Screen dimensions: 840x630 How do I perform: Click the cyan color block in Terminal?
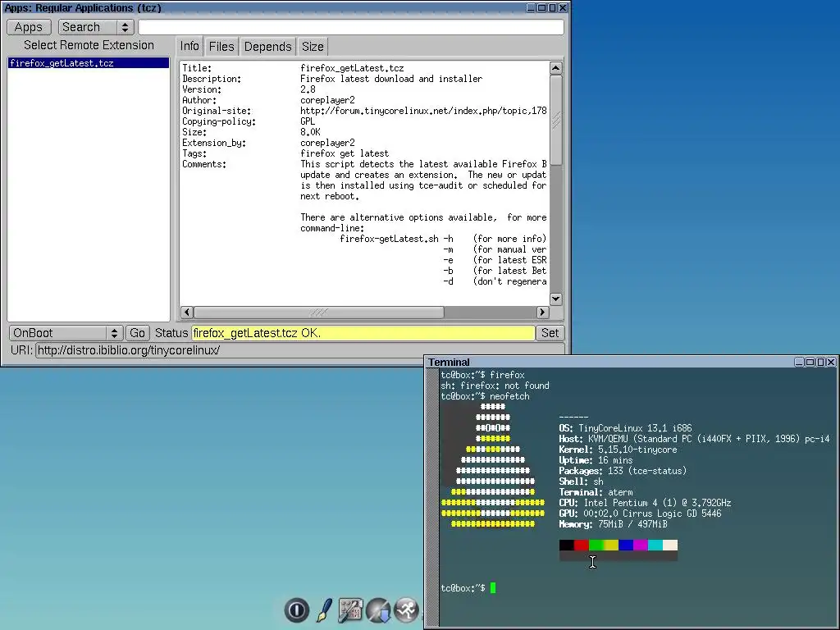tap(655, 546)
